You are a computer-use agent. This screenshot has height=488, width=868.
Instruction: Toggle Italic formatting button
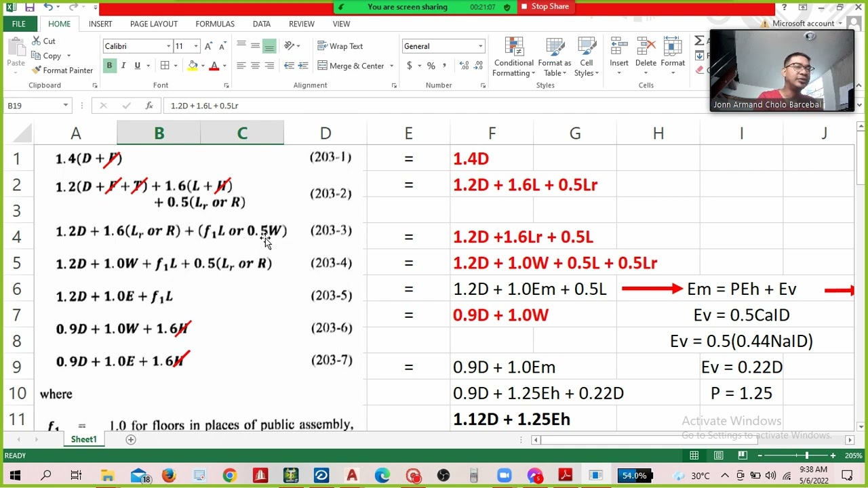pos(123,66)
